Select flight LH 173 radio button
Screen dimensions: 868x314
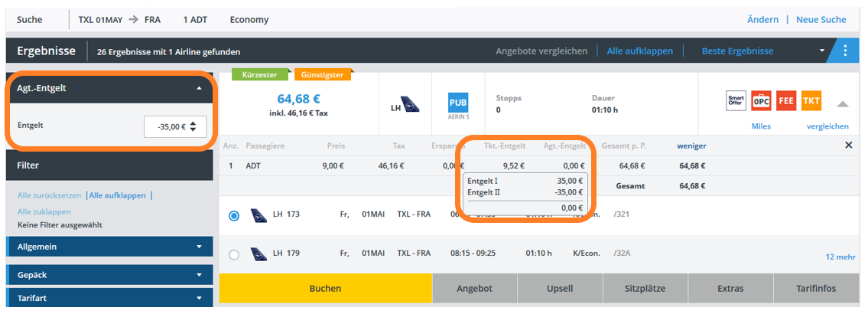click(234, 216)
